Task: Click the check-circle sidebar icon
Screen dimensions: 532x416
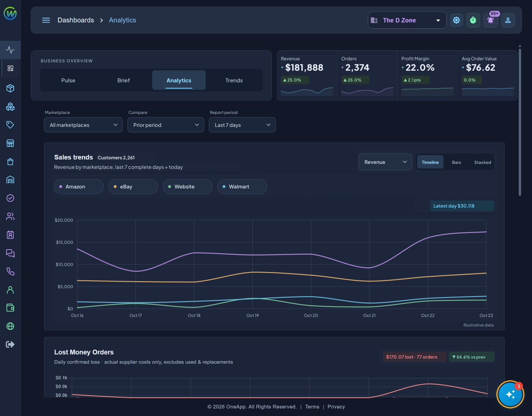Action: click(x=10, y=198)
